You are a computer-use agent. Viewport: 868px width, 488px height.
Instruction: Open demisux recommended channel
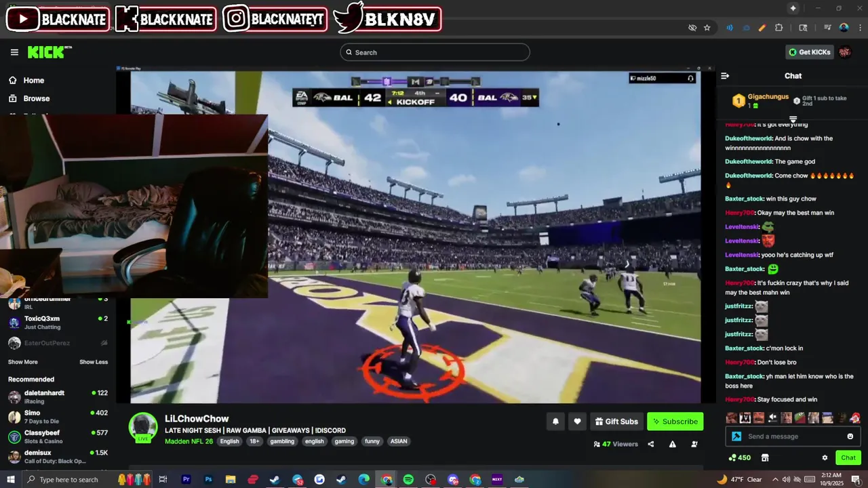click(x=58, y=456)
